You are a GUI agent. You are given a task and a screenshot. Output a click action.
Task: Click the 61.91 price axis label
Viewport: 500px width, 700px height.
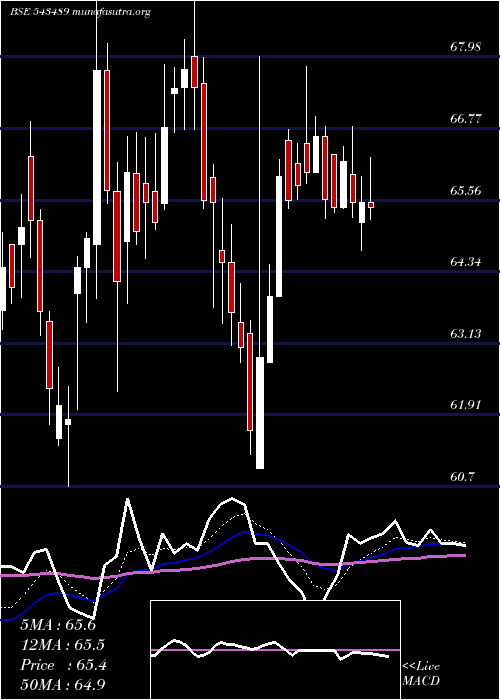[466, 405]
